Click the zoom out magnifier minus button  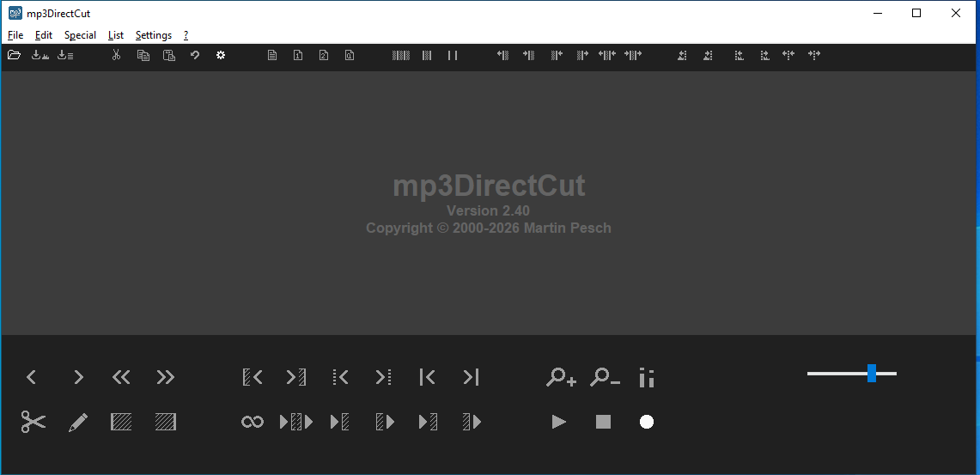coord(605,377)
